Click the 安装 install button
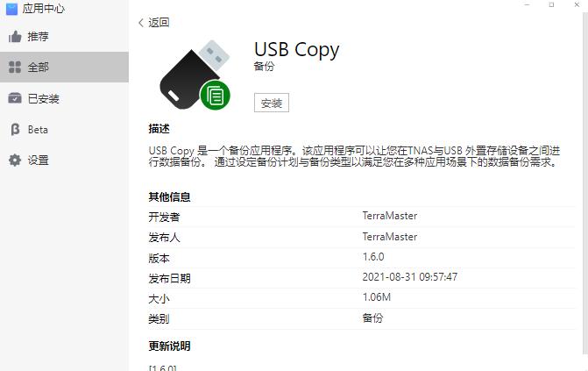The width and height of the screenshot is (588, 371). [272, 103]
